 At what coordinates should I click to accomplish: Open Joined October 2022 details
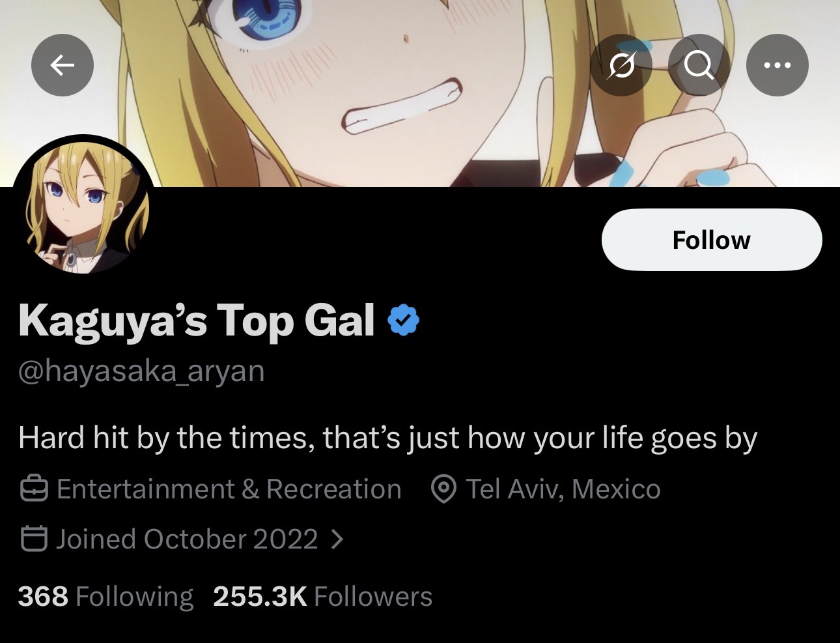click(x=187, y=539)
